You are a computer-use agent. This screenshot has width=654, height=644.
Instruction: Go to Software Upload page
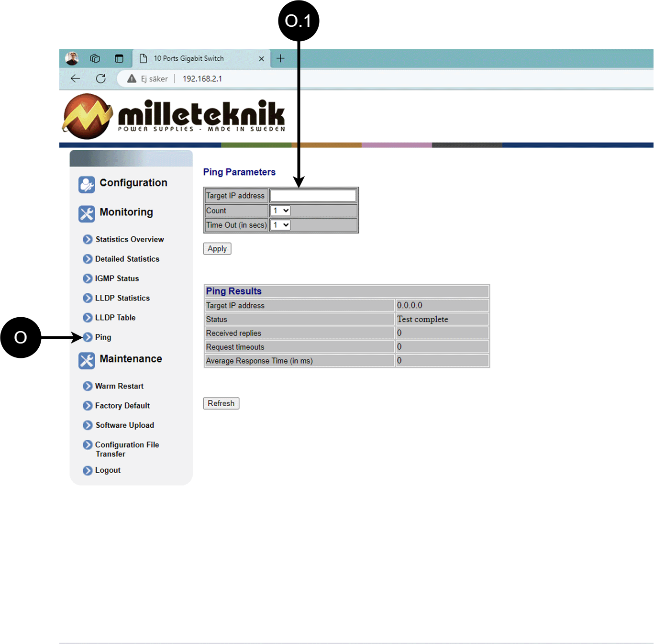tap(124, 425)
